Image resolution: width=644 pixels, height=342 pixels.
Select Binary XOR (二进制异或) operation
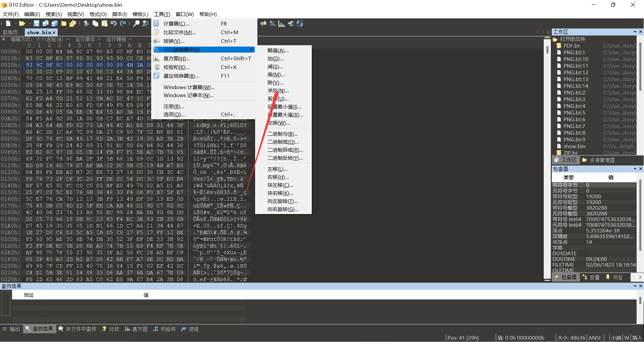[x=283, y=150]
